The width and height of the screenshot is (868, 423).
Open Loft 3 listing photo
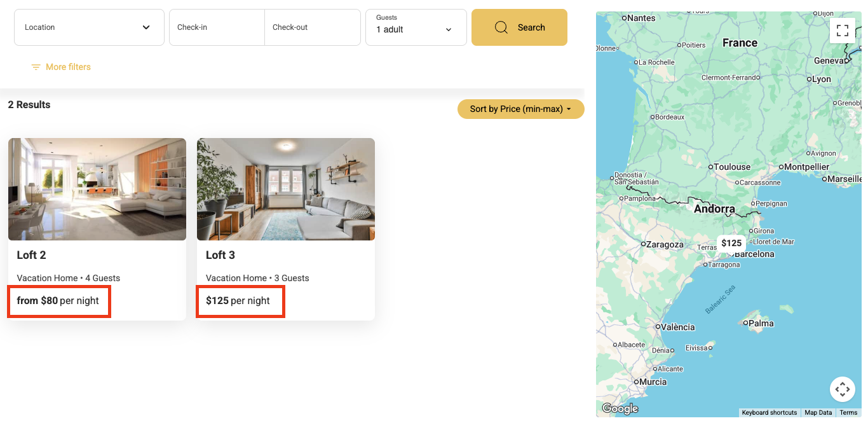[286, 189]
